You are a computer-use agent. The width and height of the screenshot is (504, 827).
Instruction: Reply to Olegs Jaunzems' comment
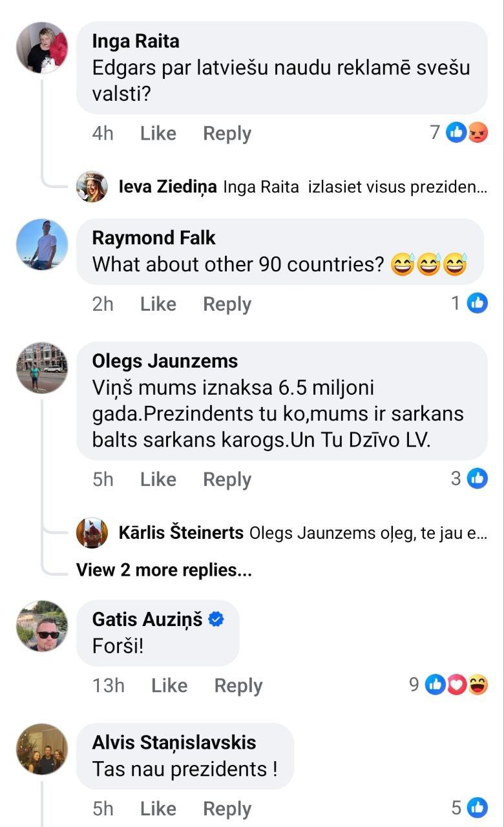(227, 479)
